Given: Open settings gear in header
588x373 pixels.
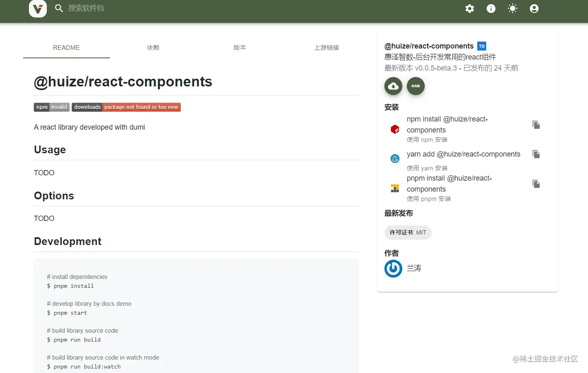Looking at the screenshot, I should tap(470, 9).
